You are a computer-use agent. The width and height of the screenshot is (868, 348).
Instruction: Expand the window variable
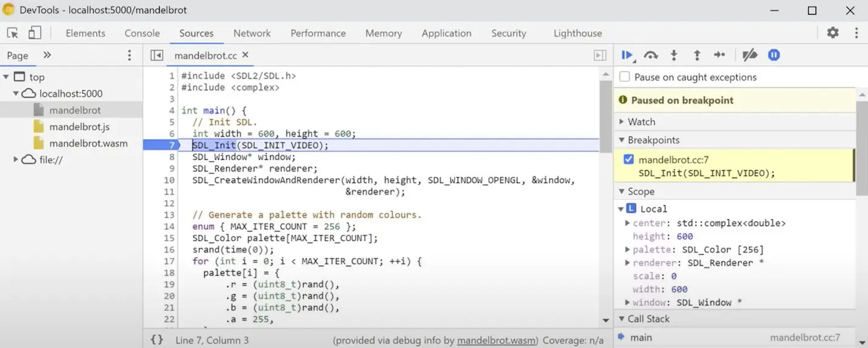coord(628,302)
